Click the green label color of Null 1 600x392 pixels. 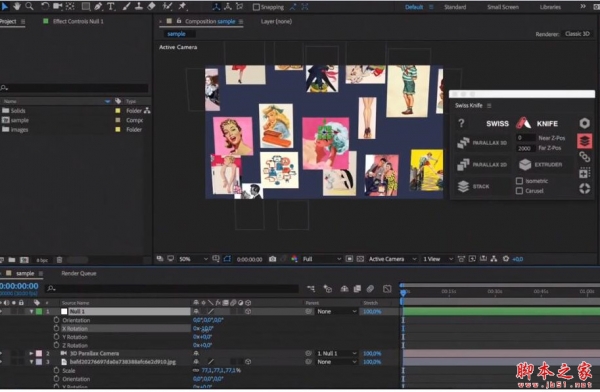(x=39, y=312)
